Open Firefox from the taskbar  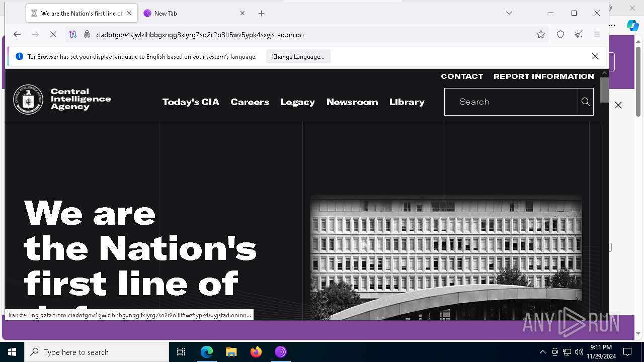[x=256, y=352]
